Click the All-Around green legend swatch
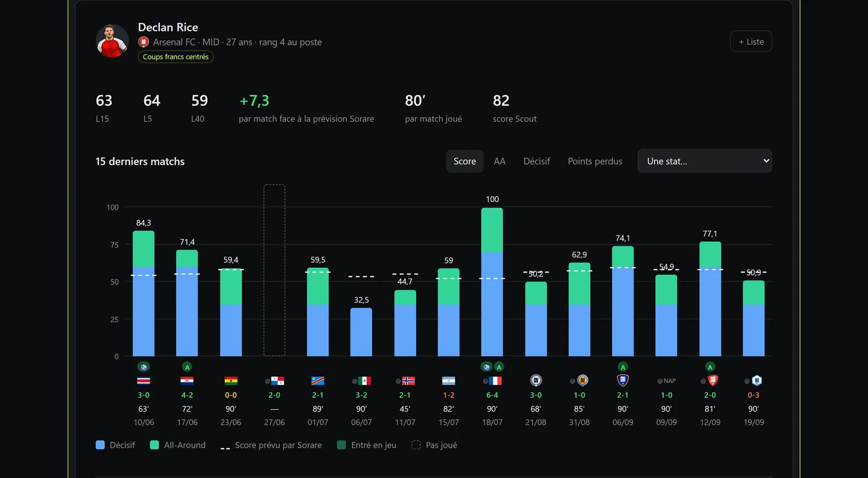The width and height of the screenshot is (868, 478). (x=155, y=445)
